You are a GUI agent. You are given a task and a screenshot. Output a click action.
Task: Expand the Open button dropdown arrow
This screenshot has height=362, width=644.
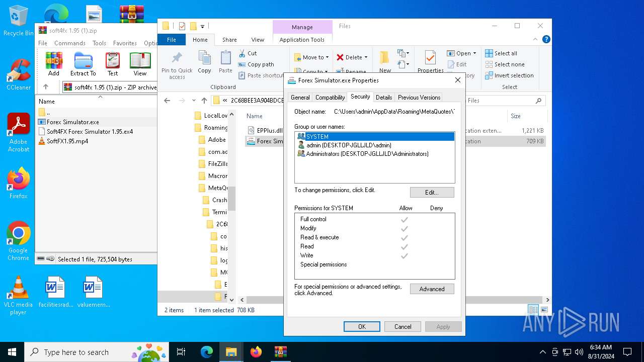point(474,53)
